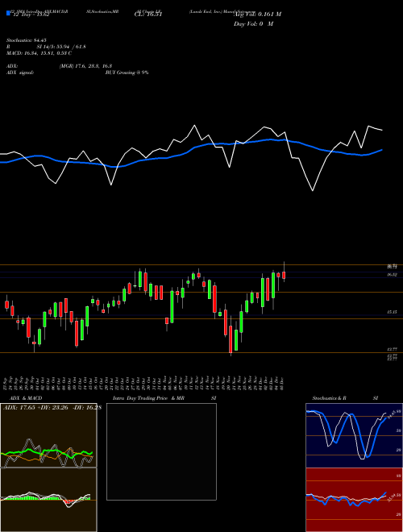The width and height of the screenshot is (403, 532).
Task: Click the 'MACD: 16.34, 15.81, 0.53 C' line
Action: pyautogui.click(x=39, y=53)
